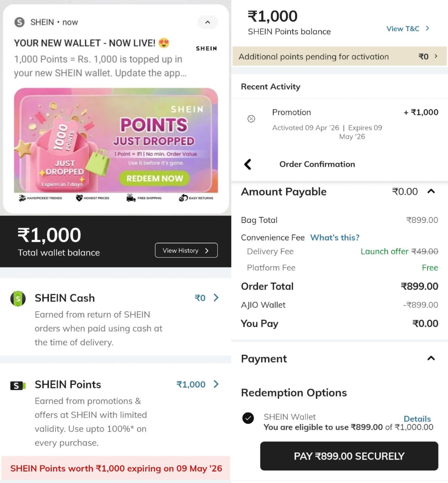Click the green SHEIN Cash icon
Screen dimensions: 448x483
(18, 298)
